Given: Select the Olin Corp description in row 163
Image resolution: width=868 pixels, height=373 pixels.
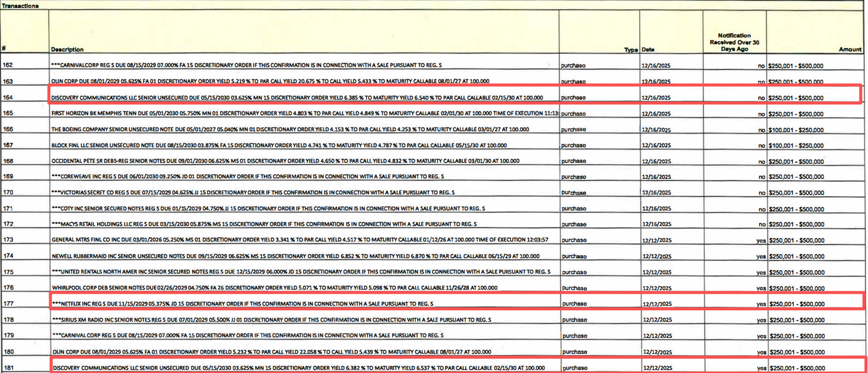Looking at the screenshot, I should [x=270, y=81].
